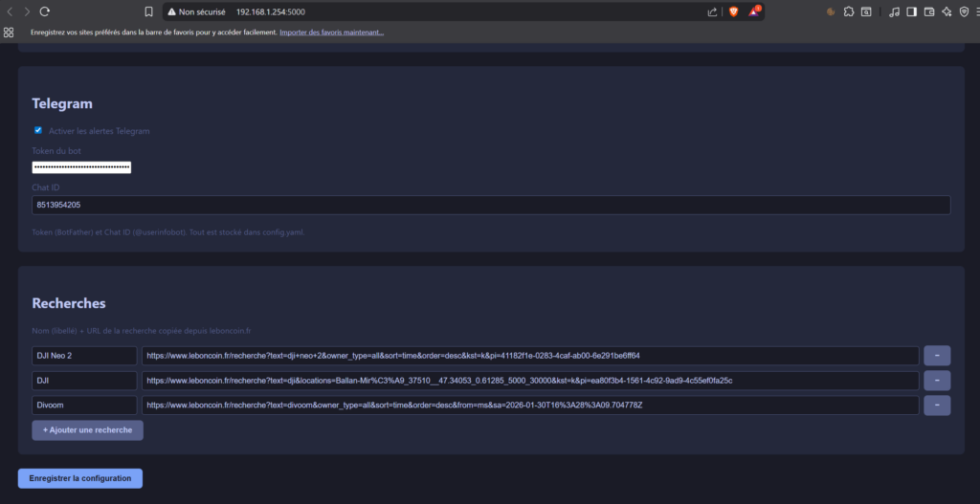The height and width of the screenshot is (504, 980).
Task: Click Ajouter une recherche button
Action: tap(87, 430)
